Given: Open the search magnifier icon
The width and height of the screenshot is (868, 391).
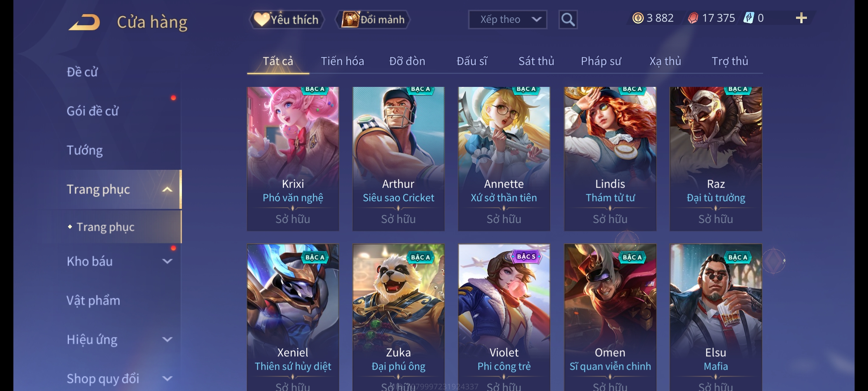Looking at the screenshot, I should pyautogui.click(x=568, y=20).
